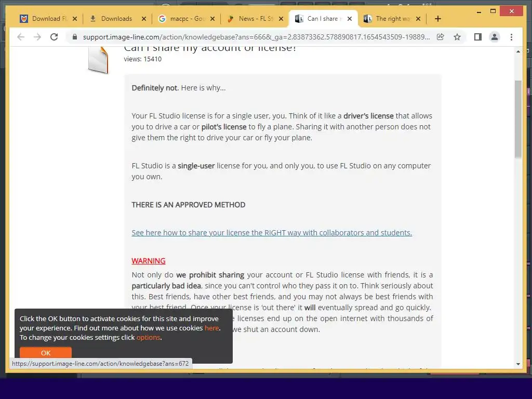Close the Can I share tab

pos(350,19)
